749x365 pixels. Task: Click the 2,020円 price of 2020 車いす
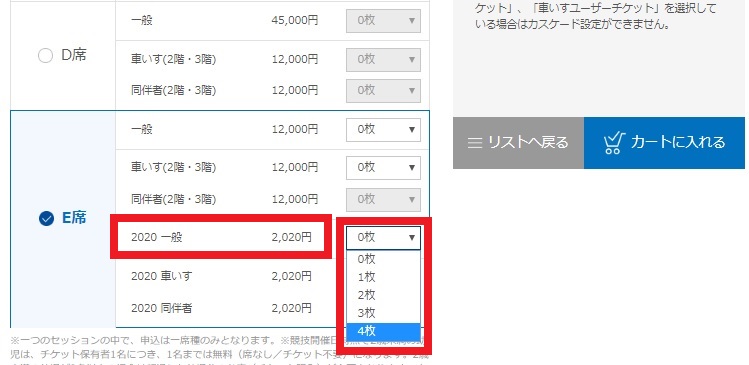tap(291, 276)
